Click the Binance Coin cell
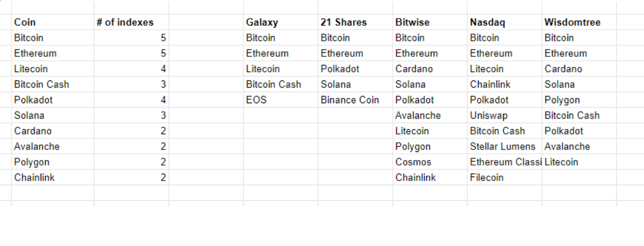Screen dimensions: 644x246 355,100
